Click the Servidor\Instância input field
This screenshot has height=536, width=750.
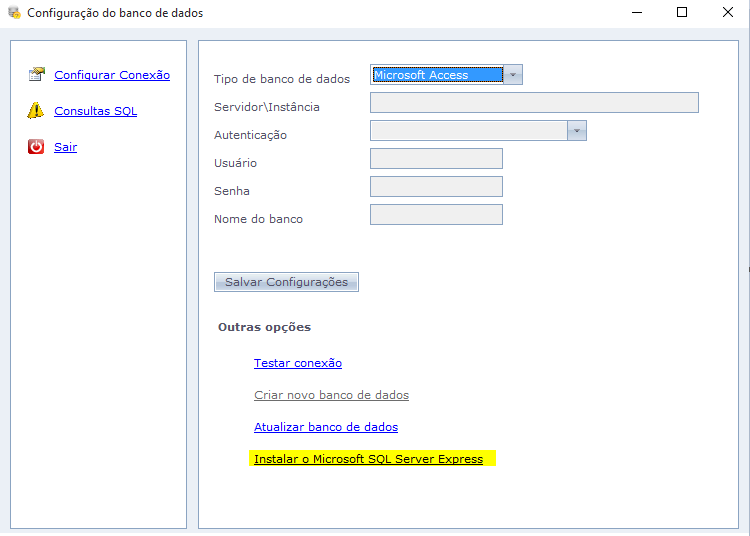[534, 103]
